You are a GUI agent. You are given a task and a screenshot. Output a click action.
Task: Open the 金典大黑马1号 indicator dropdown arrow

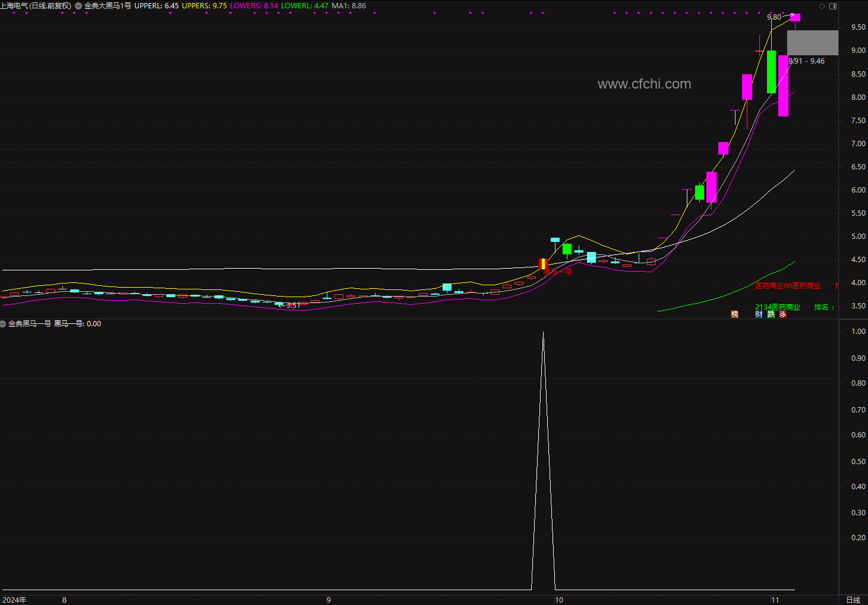[78, 6]
